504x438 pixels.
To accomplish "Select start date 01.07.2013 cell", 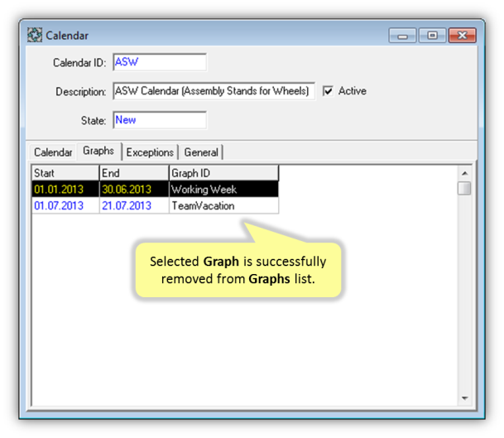I will (x=65, y=205).
